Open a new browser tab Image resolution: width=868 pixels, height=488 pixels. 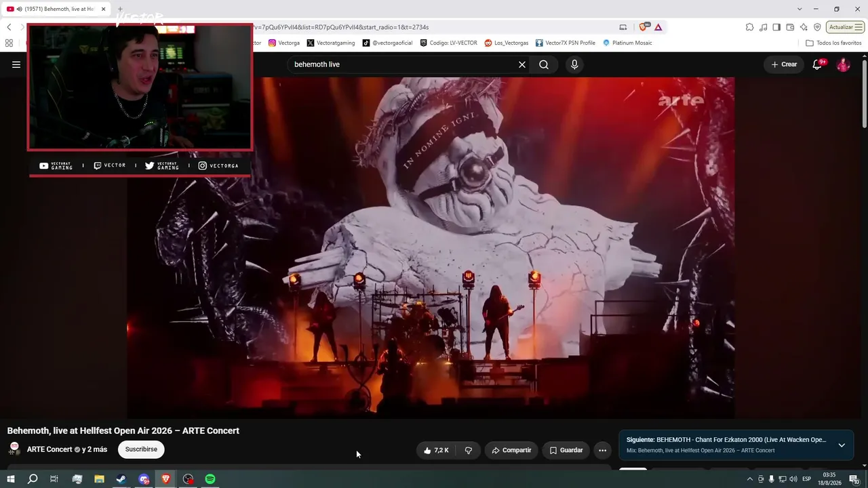pyautogui.click(x=120, y=9)
